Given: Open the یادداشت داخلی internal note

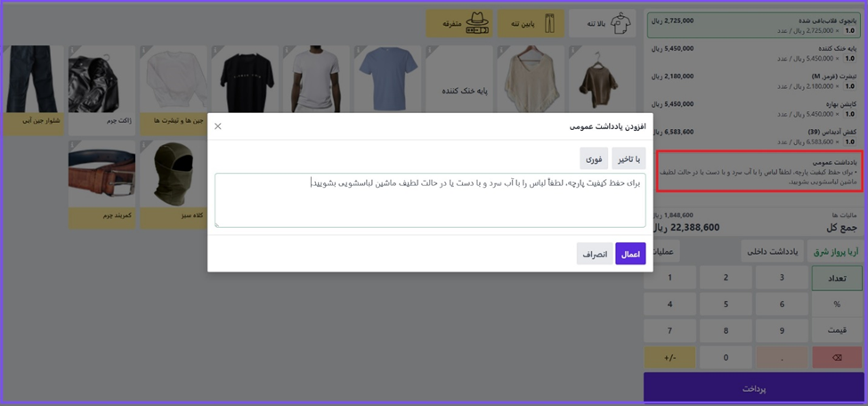Looking at the screenshot, I should tap(773, 251).
